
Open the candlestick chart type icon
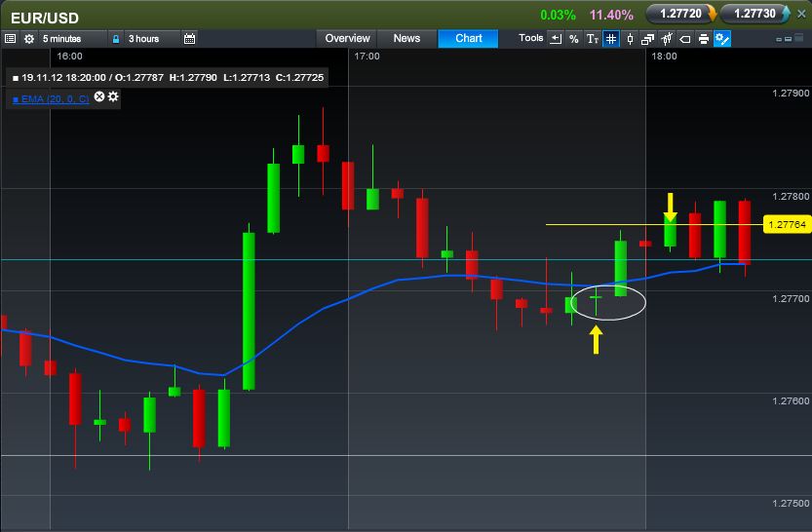click(631, 39)
